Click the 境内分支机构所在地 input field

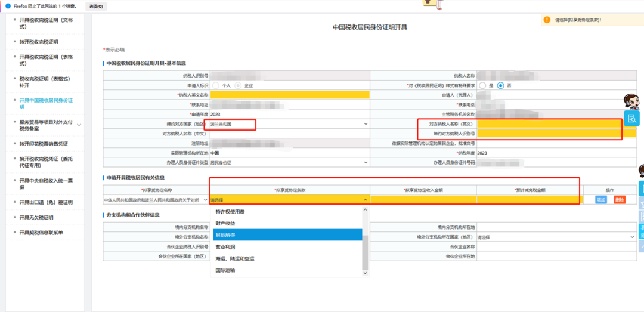[x=556, y=227]
